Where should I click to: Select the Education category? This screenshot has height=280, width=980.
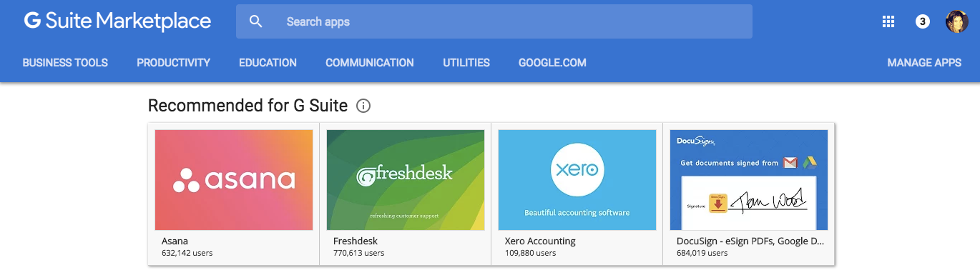[268, 63]
